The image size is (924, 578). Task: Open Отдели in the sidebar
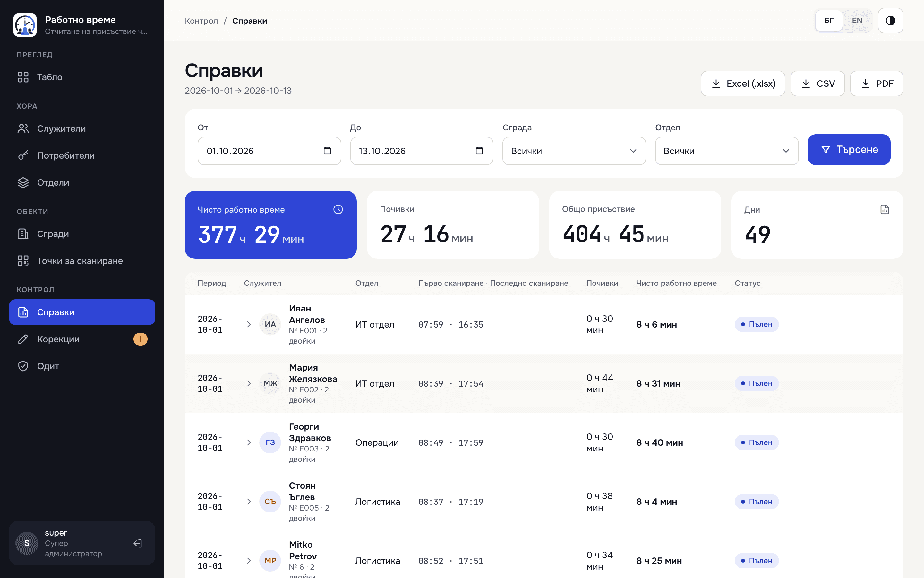[82, 182]
